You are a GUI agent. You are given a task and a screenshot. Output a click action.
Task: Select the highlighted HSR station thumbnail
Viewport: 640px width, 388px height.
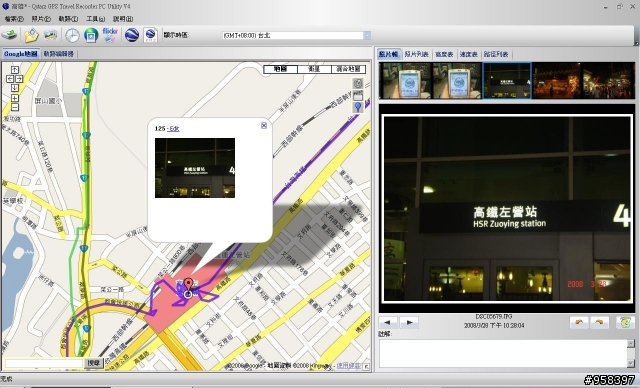[507, 80]
